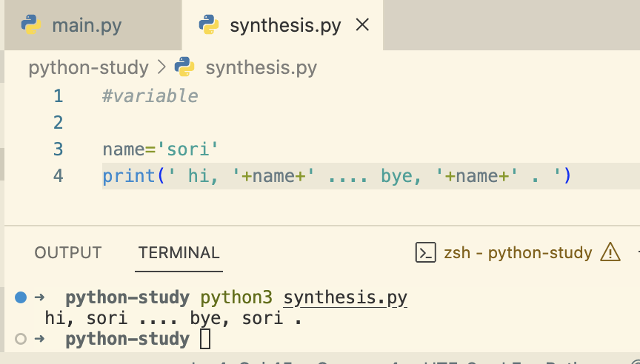Click line number 3 in gutter
The width and height of the screenshot is (640, 364).
59,149
